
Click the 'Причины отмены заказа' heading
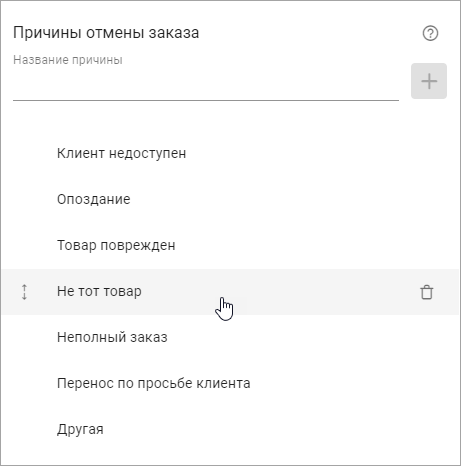[106, 33]
